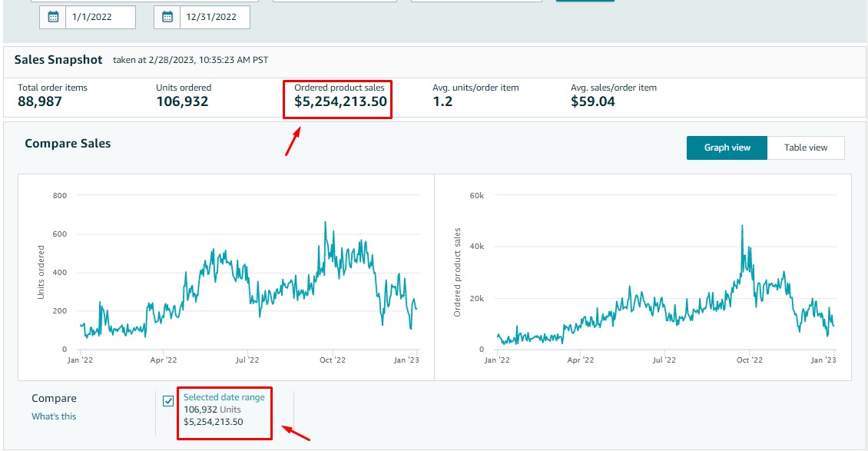Click the highest peak in Ordered product sales chart

742,226
